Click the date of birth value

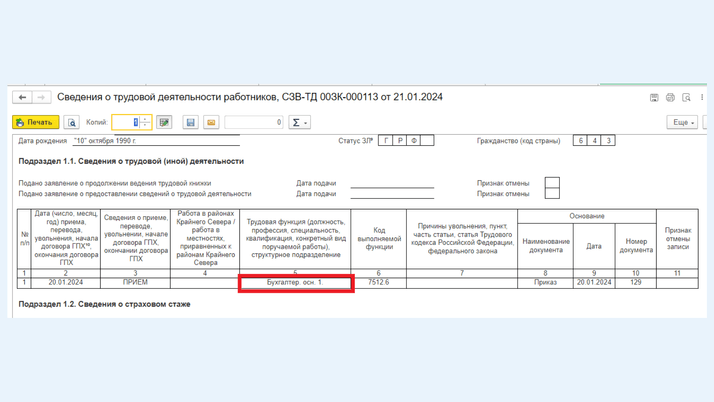[105, 141]
